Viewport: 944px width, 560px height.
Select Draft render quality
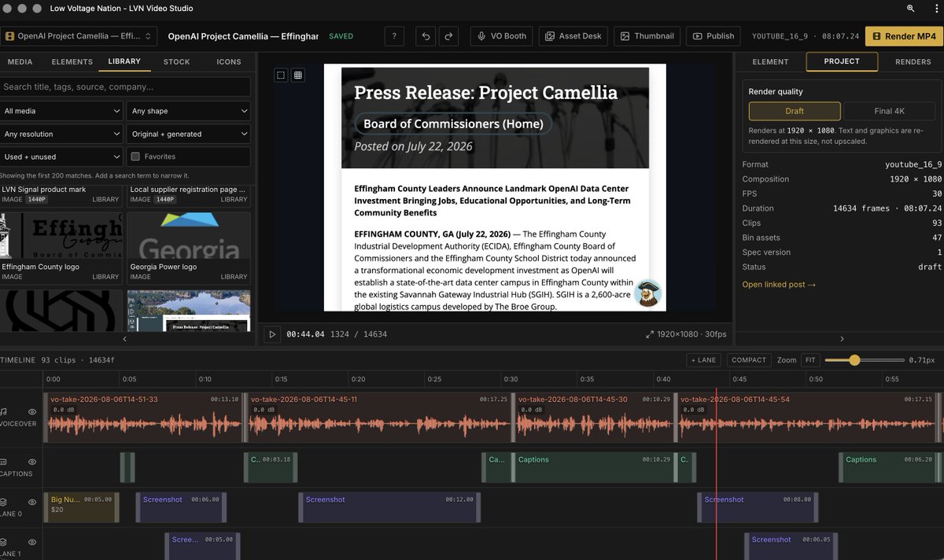tap(795, 111)
